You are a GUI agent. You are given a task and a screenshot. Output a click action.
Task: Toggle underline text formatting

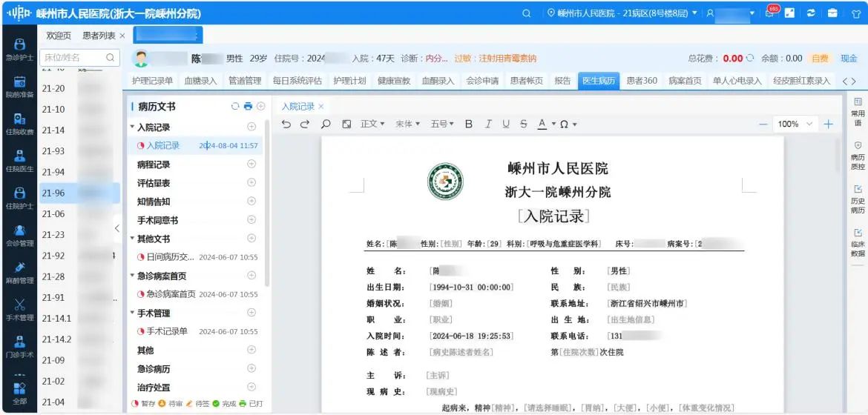point(506,124)
